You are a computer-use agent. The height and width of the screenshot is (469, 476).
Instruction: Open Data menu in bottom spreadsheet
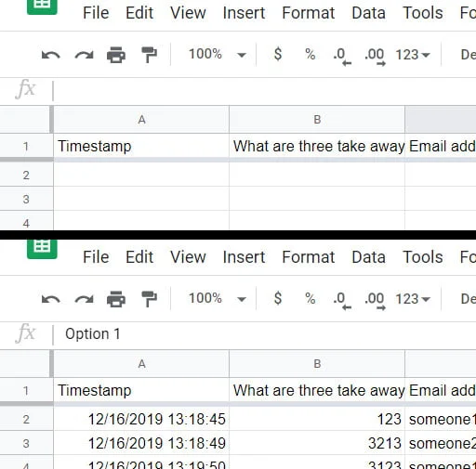point(368,257)
